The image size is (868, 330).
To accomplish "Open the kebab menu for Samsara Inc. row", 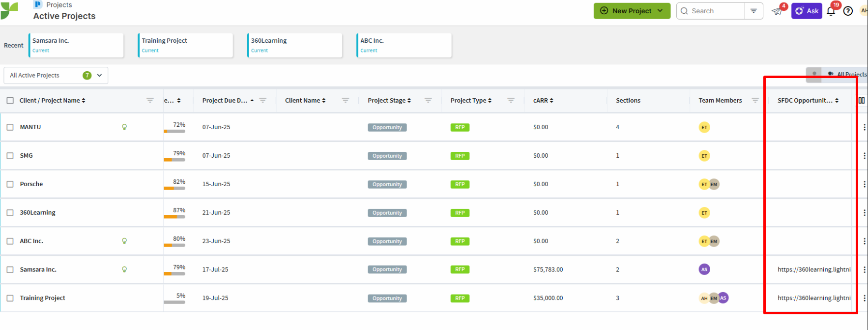I will click(864, 270).
